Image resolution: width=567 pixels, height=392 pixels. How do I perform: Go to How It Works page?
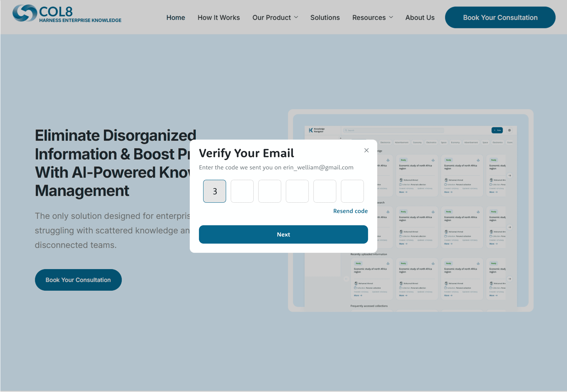pos(218,17)
